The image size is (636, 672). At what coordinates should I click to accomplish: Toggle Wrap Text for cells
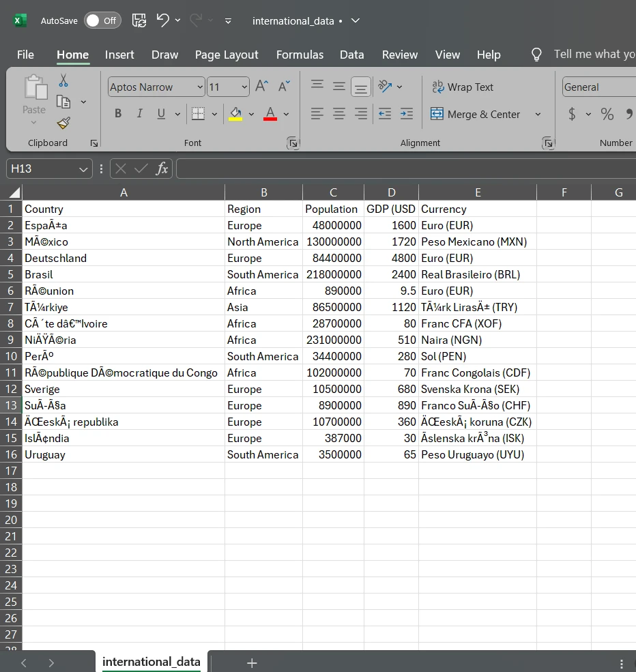[463, 87]
